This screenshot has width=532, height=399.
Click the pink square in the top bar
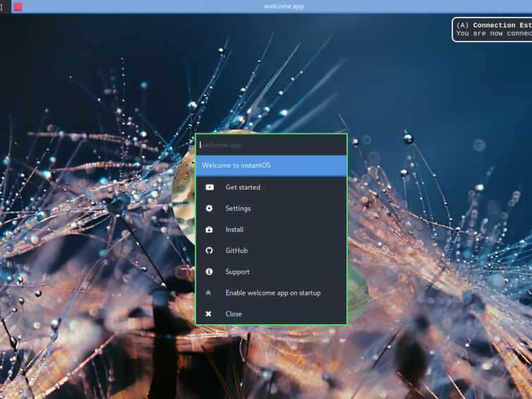[x=18, y=6]
